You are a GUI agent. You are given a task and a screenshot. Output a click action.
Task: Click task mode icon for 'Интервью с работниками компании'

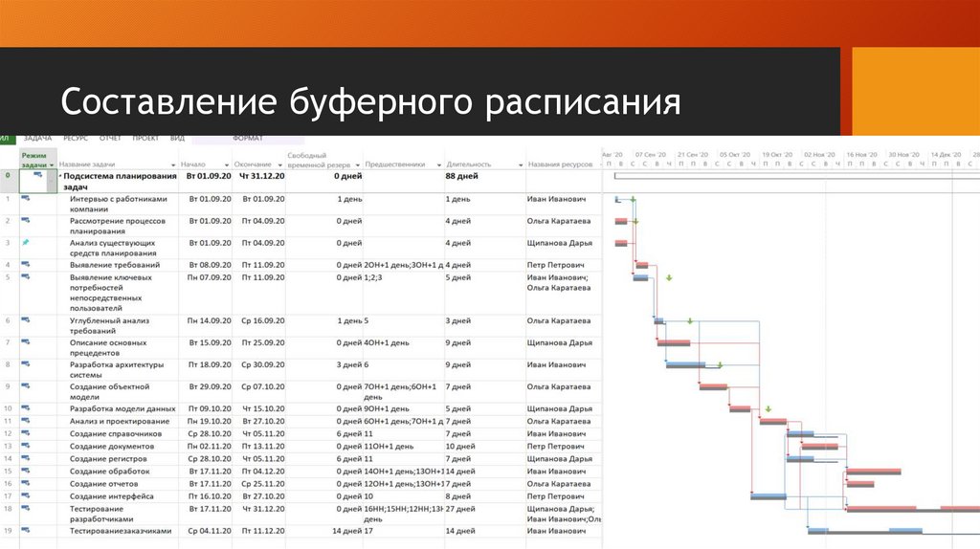26,198
